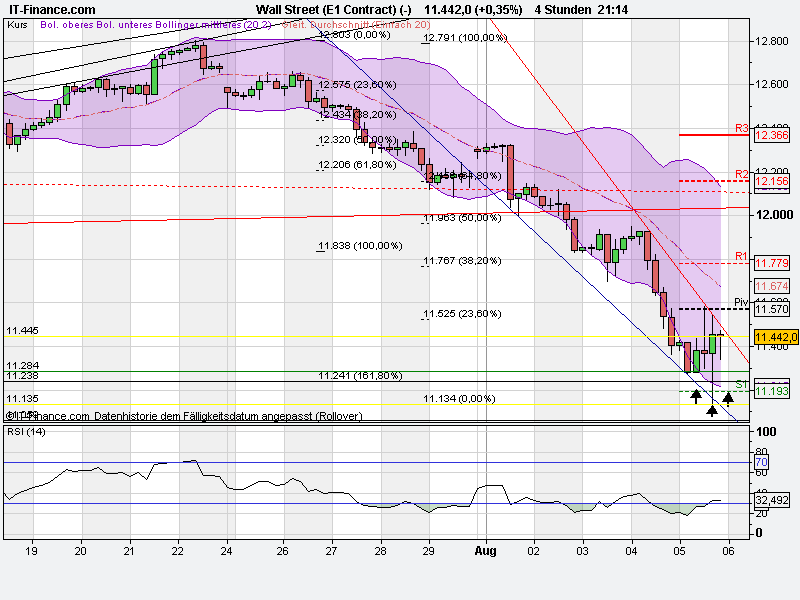Click the RSI axis label 0
This screenshot has width=800, height=600.
[x=759, y=533]
